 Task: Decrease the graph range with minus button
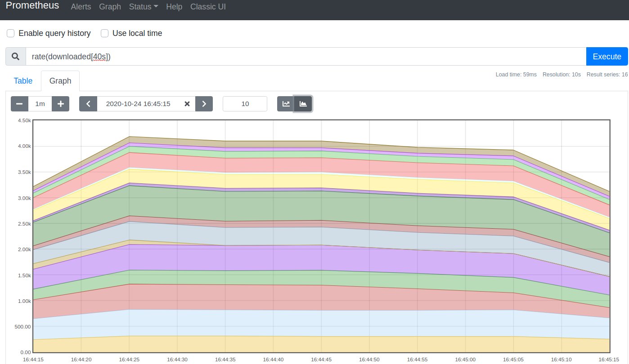click(19, 104)
